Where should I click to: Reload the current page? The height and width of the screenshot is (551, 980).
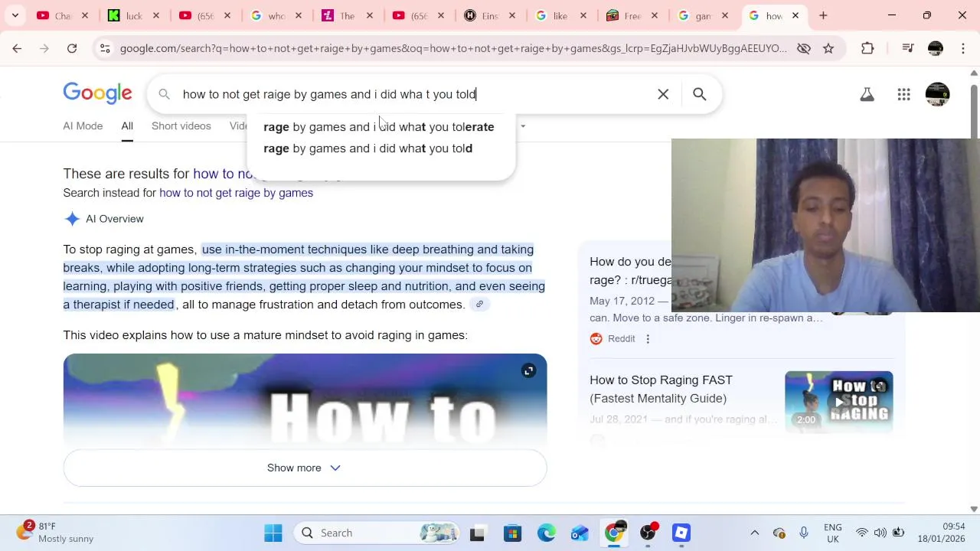72,48
